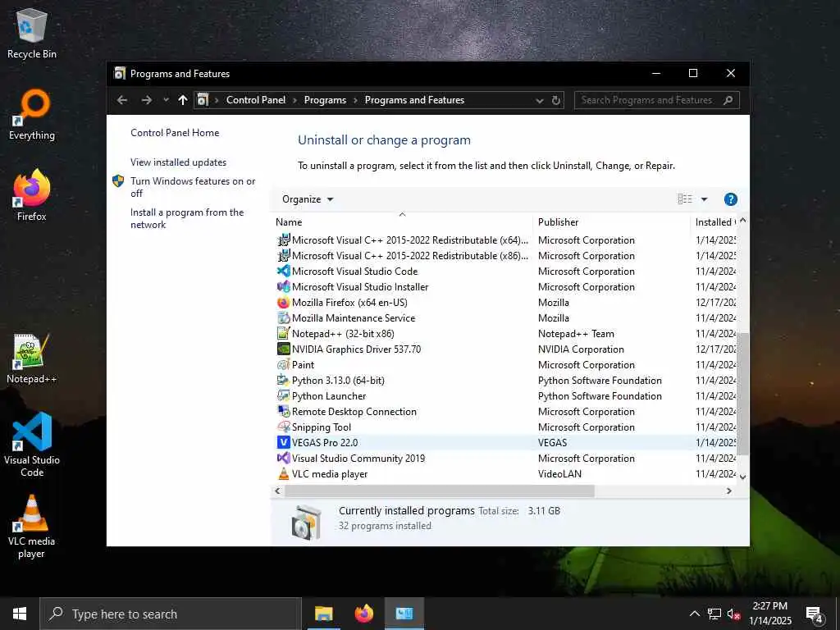Click the Mozilla Firefox icon in program list

pos(283,302)
